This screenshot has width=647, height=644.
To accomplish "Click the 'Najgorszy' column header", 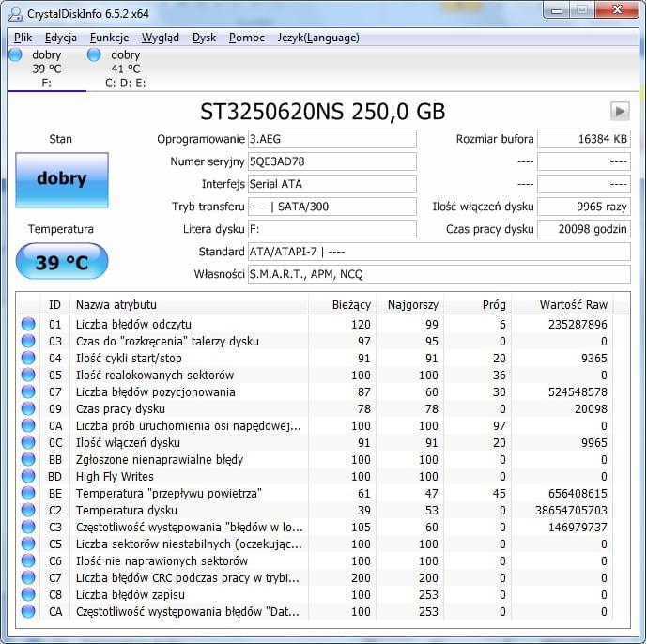I will (409, 305).
